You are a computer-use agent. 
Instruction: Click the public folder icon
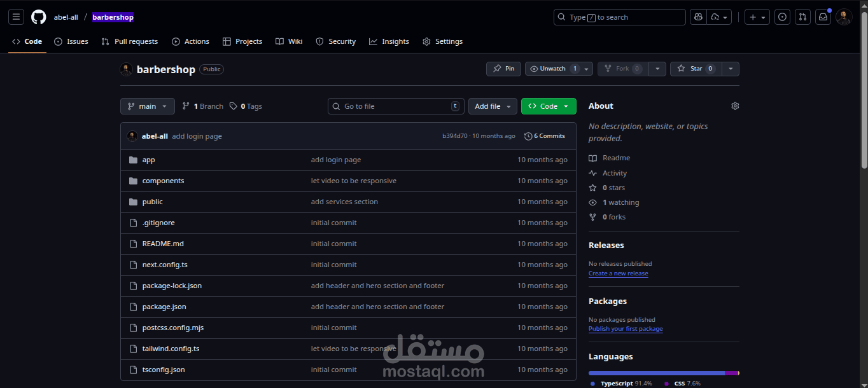(x=133, y=202)
